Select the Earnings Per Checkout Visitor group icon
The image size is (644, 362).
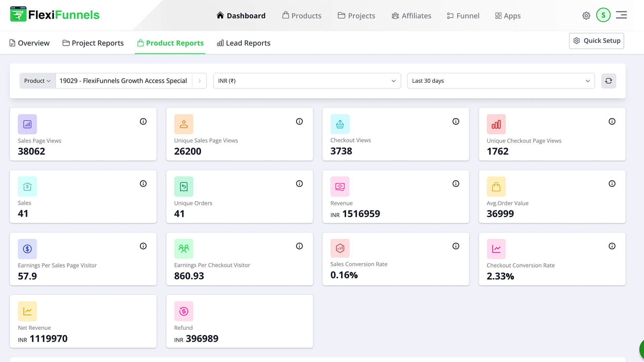184,249
